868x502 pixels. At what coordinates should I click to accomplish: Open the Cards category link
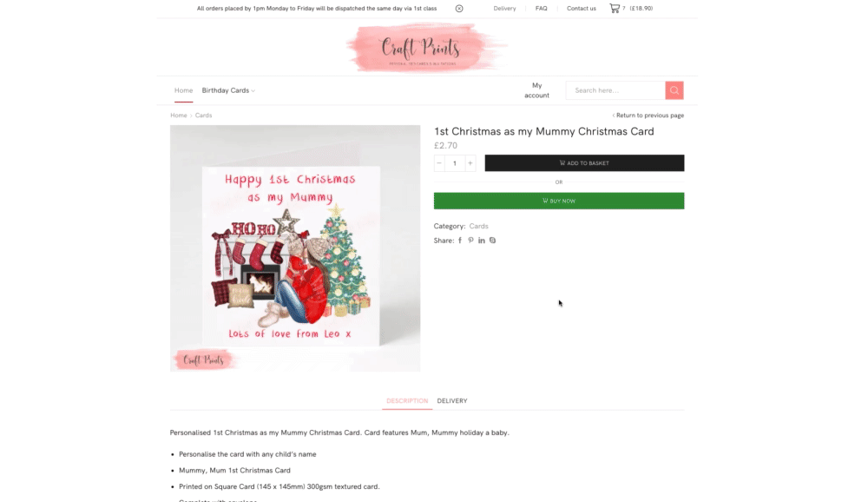[x=479, y=226]
